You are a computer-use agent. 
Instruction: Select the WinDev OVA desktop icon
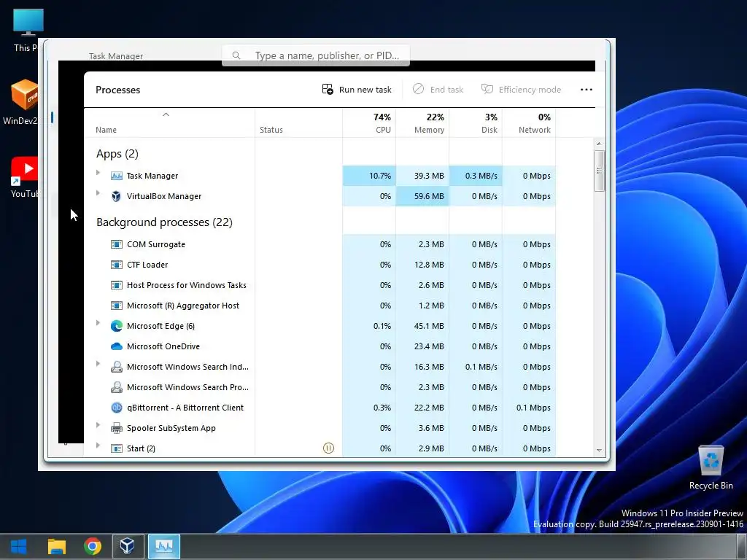click(21, 102)
